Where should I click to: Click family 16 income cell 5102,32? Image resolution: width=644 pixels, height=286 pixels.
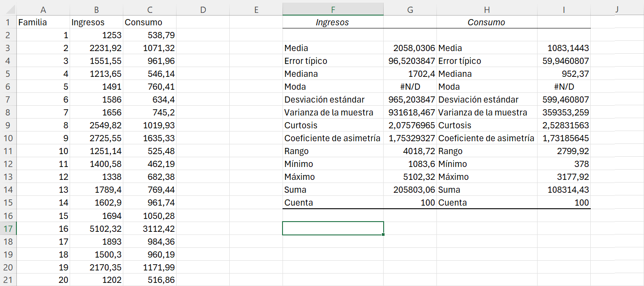coord(96,229)
